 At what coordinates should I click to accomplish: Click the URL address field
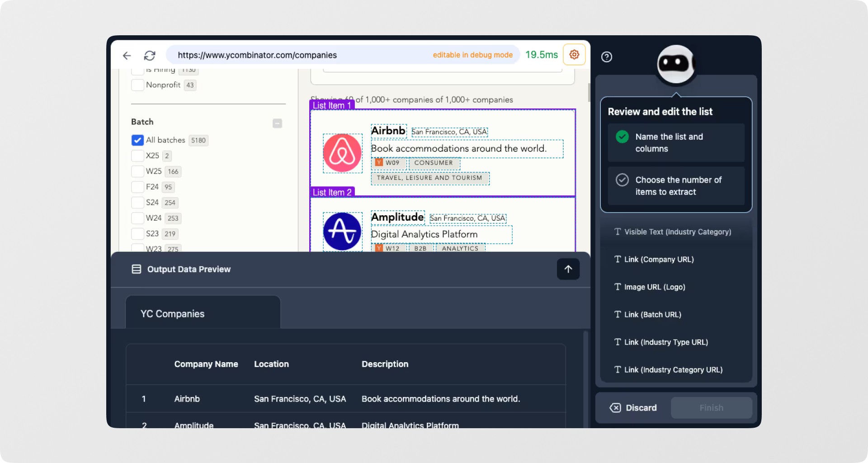click(343, 55)
